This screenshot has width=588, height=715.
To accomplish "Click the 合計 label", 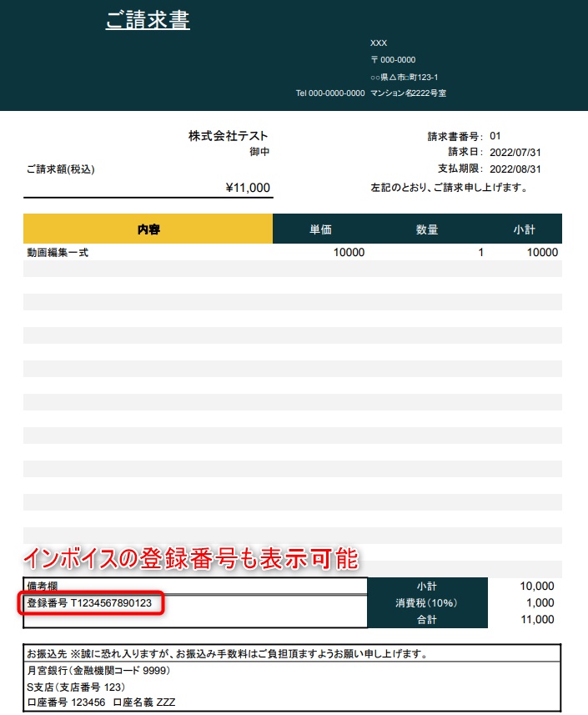I will [427, 620].
